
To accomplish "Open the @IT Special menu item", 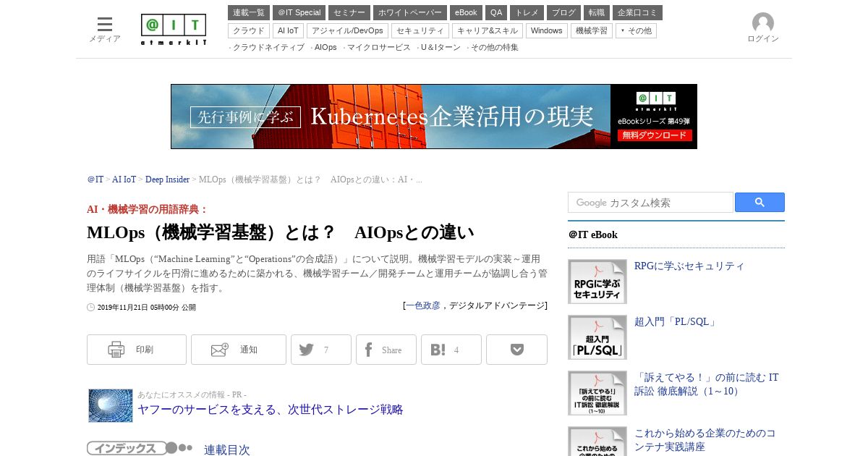I will pos(299,12).
